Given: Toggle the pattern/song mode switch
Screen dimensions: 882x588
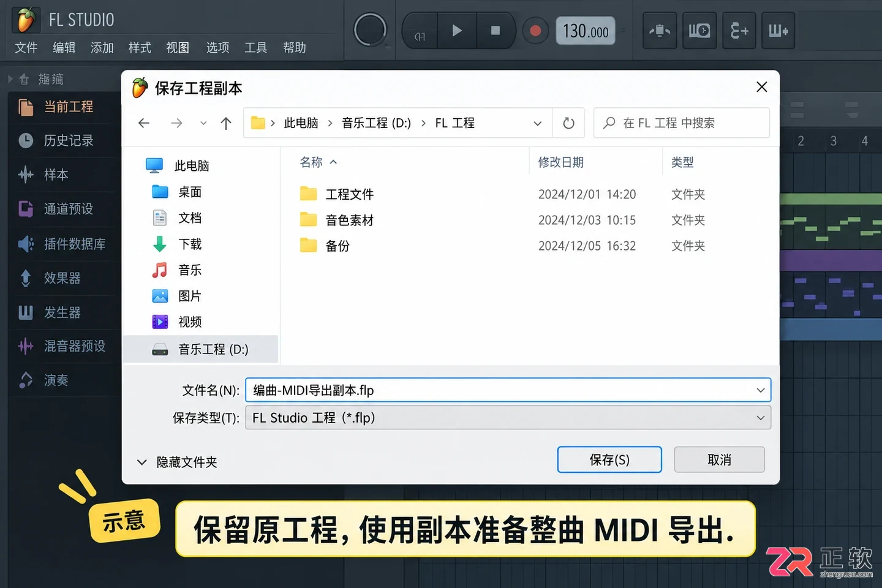Looking at the screenshot, I should pyautogui.click(x=420, y=36).
